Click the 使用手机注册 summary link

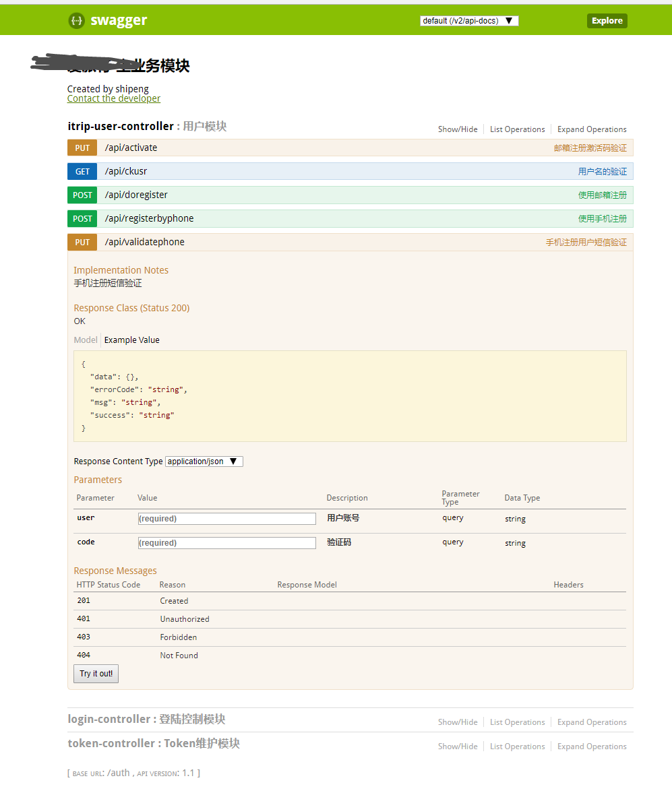[x=603, y=218]
